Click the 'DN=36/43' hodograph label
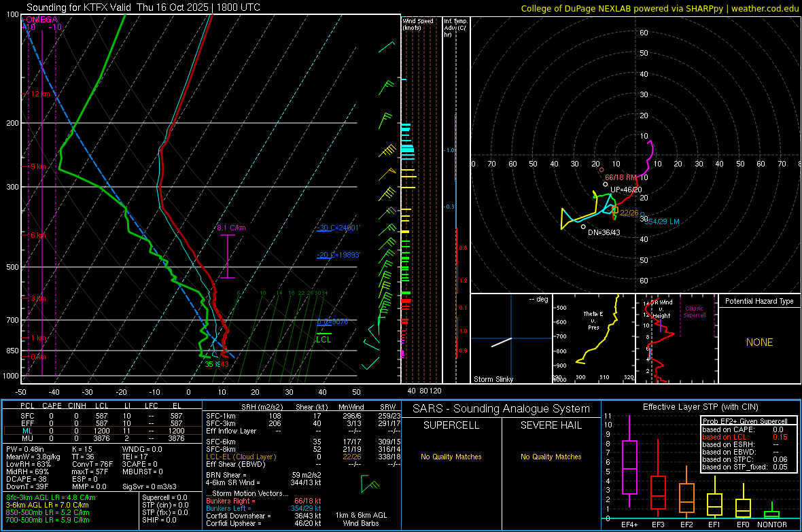Screen dimensions: 802x532 [604, 232]
